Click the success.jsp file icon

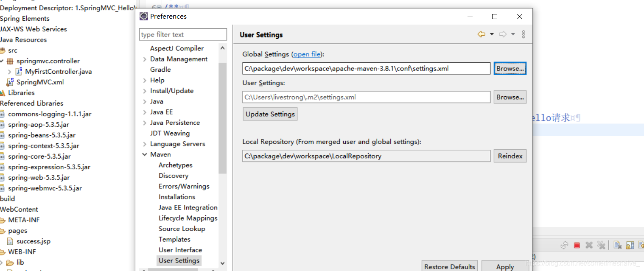pos(10,241)
